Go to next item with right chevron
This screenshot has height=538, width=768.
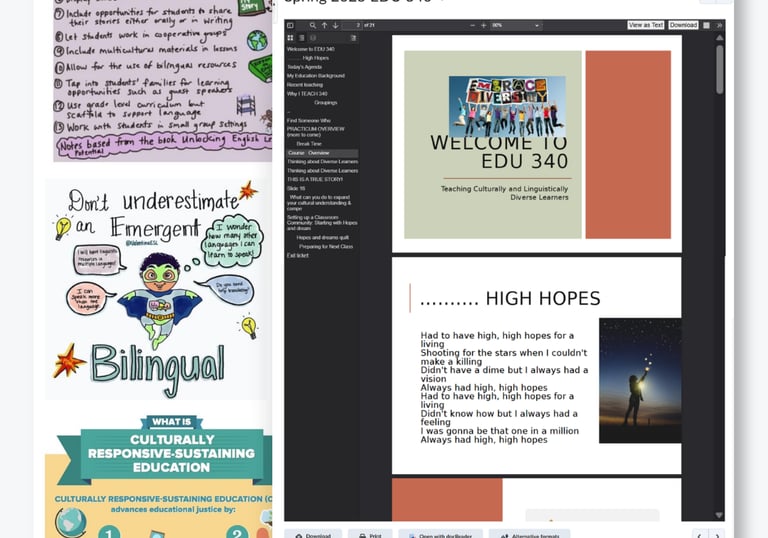(x=717, y=535)
